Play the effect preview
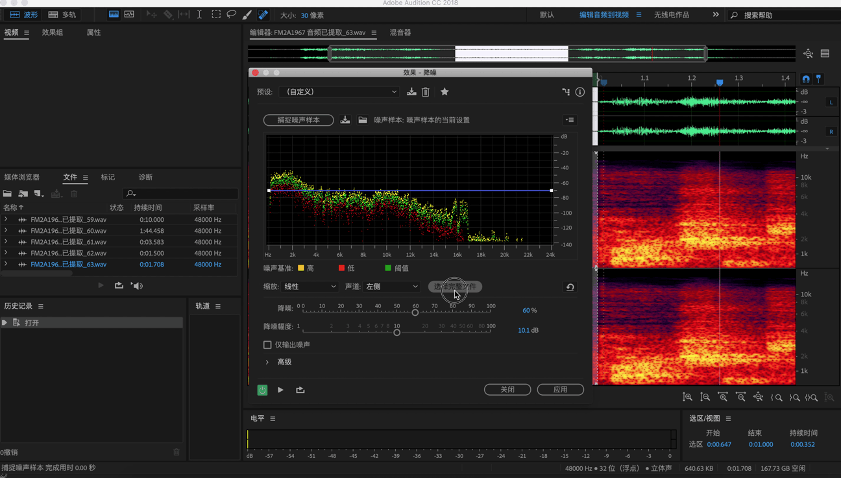 [x=280, y=390]
